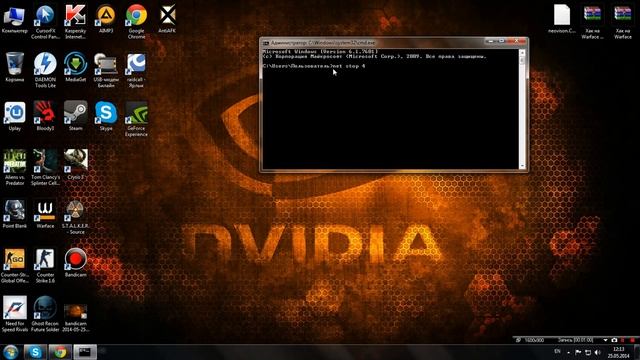Click the Show desktop button
Image resolution: width=640 pixels, height=360 pixels.
[x=637, y=352]
